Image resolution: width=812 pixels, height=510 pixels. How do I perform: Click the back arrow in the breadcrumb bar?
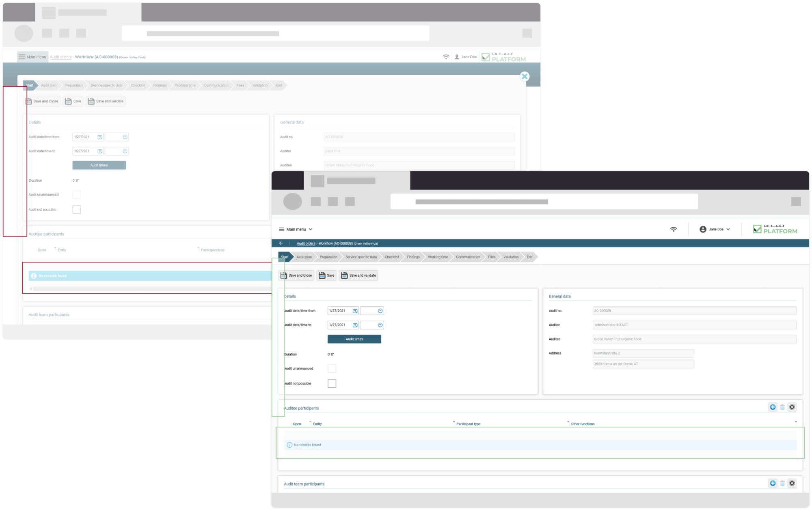281,243
